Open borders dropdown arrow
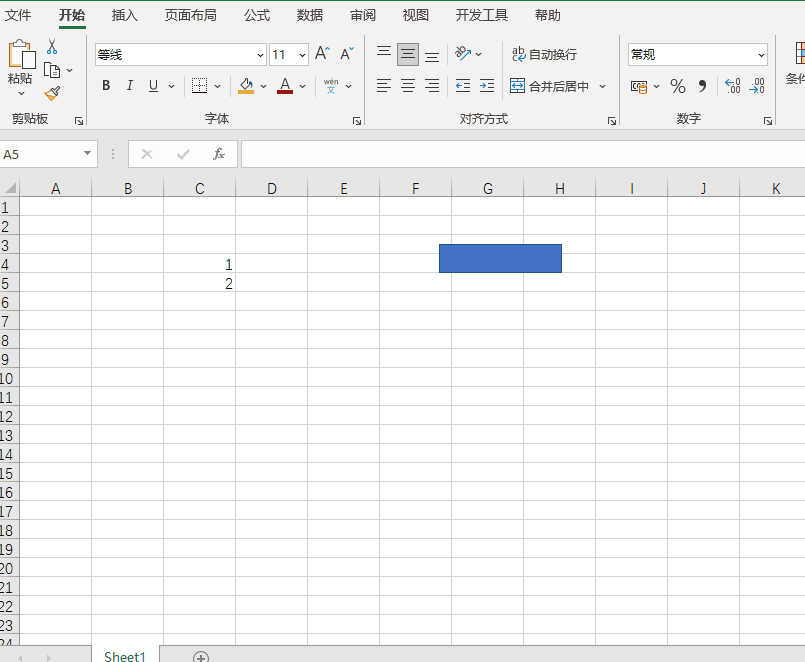The height and width of the screenshot is (662, 805). coord(217,86)
